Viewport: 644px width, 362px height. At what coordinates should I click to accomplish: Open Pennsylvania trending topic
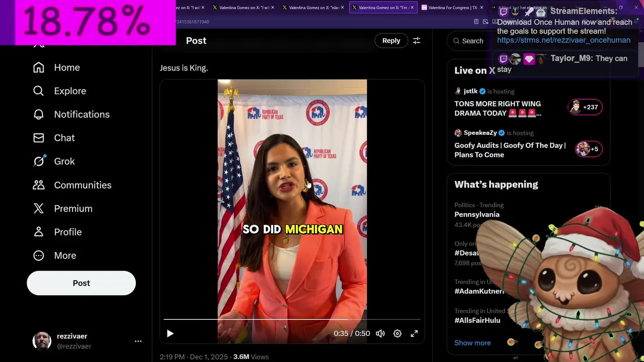(x=477, y=215)
